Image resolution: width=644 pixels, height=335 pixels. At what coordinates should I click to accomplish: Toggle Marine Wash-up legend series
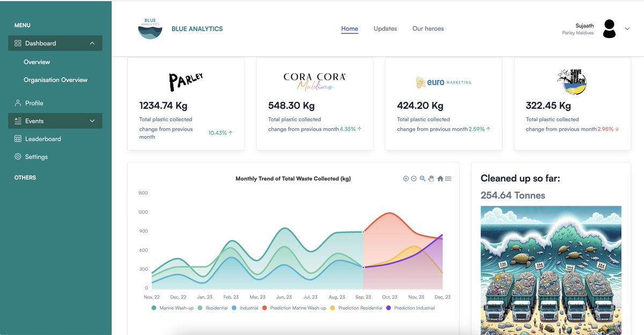coord(173,308)
